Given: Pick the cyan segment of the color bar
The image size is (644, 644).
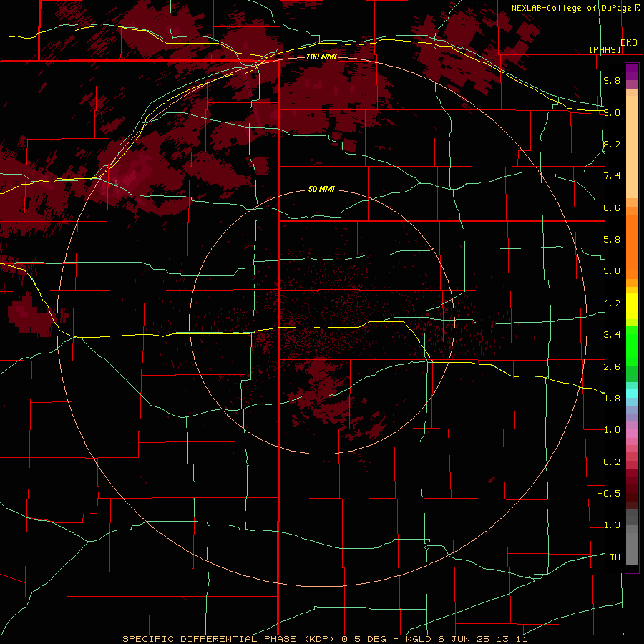Looking at the screenshot, I should 632,394.
